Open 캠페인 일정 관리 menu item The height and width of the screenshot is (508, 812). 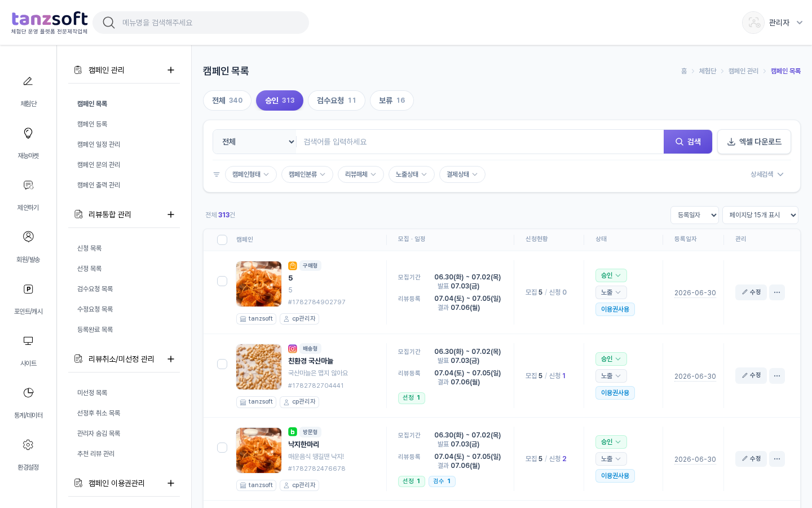pyautogui.click(x=99, y=144)
